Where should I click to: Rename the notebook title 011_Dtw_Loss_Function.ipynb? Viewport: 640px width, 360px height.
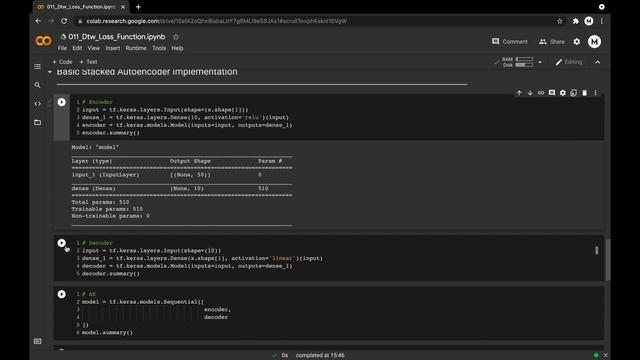click(x=117, y=37)
